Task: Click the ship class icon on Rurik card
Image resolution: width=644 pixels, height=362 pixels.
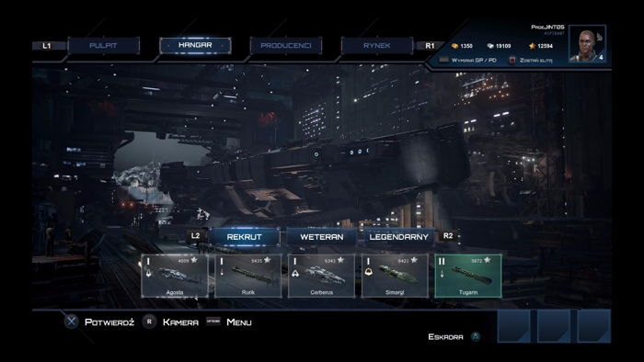Action: tap(222, 273)
